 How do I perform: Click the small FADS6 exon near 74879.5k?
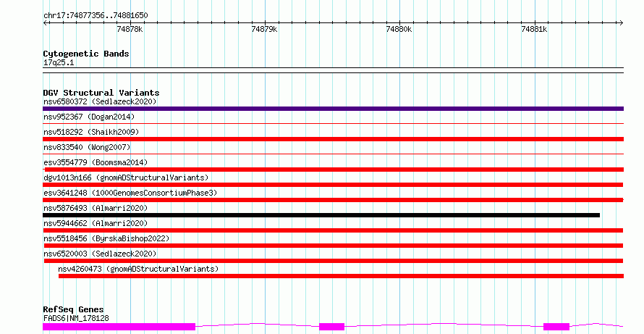pos(331,327)
